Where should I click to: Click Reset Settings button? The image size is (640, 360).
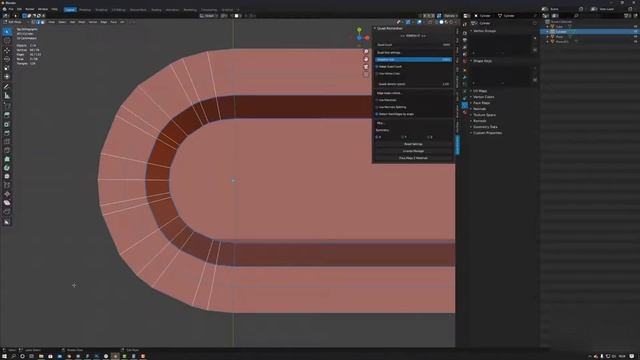[x=413, y=144]
